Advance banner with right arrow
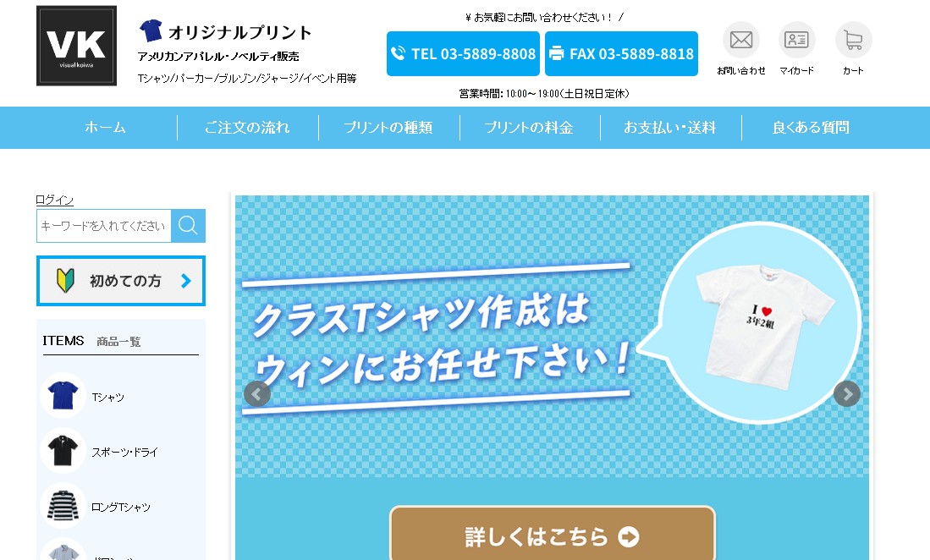930x560 pixels. point(847,394)
